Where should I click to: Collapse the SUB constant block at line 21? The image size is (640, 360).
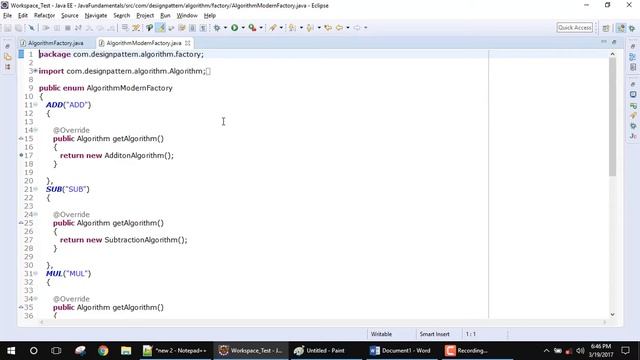36,189
